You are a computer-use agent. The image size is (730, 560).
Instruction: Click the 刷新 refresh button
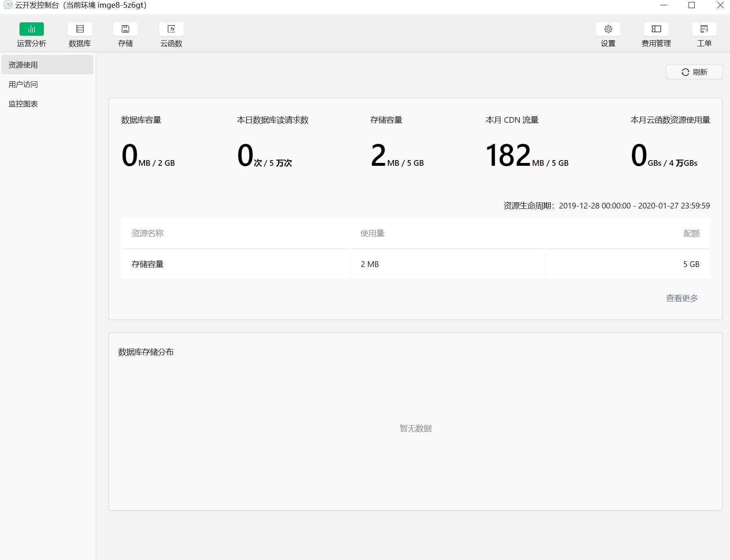(694, 72)
